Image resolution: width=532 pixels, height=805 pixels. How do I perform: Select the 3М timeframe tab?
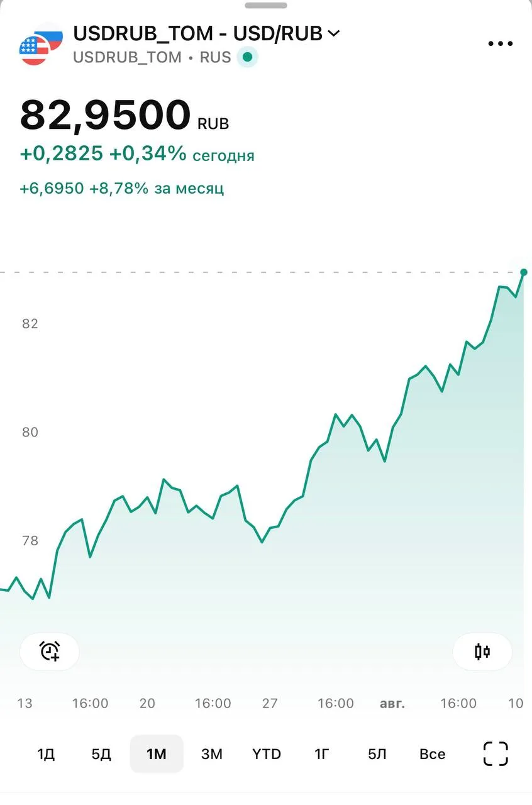pyautogui.click(x=211, y=754)
